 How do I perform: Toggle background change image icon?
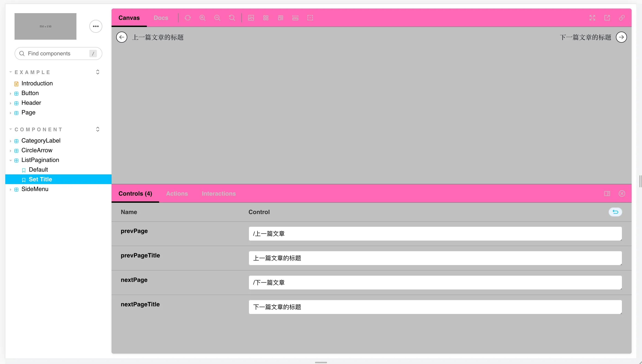[x=251, y=18]
